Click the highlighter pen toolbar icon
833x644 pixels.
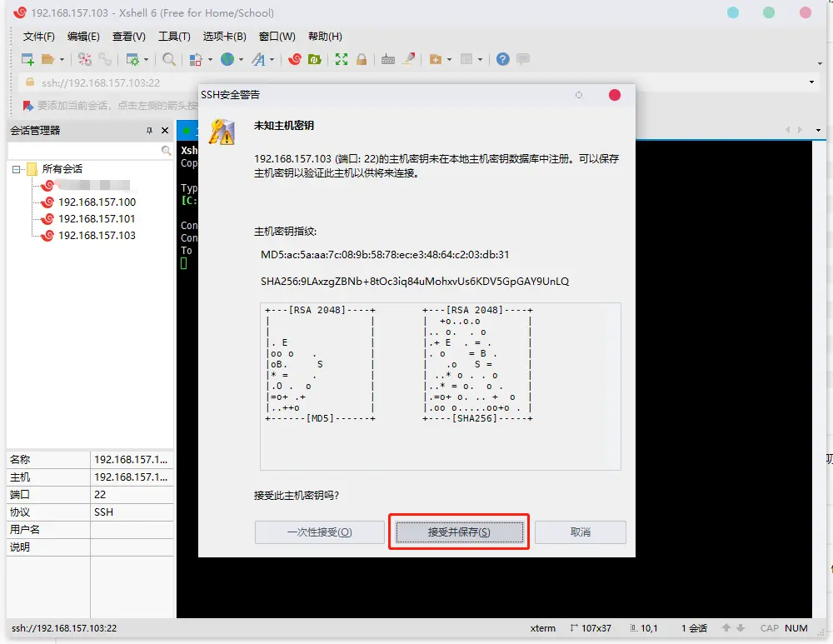[x=408, y=59]
